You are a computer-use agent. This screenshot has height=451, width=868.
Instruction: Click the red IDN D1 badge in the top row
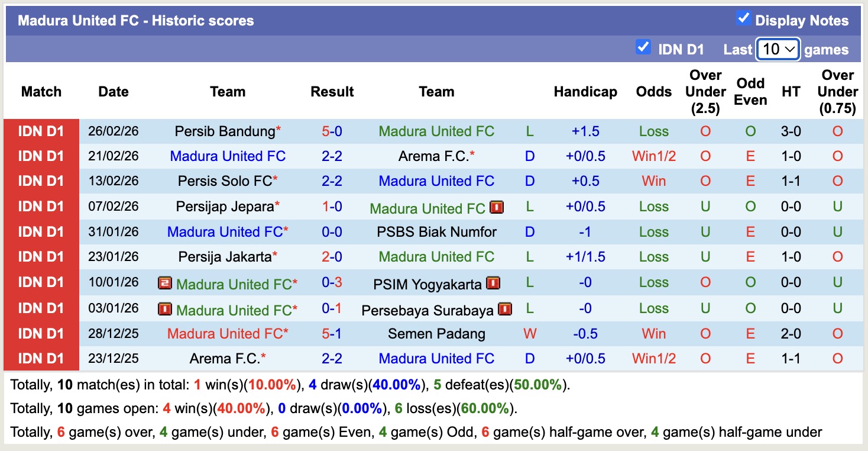click(41, 131)
